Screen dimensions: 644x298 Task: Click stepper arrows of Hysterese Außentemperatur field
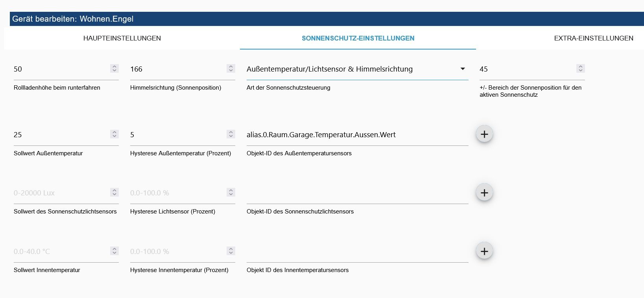(x=231, y=134)
